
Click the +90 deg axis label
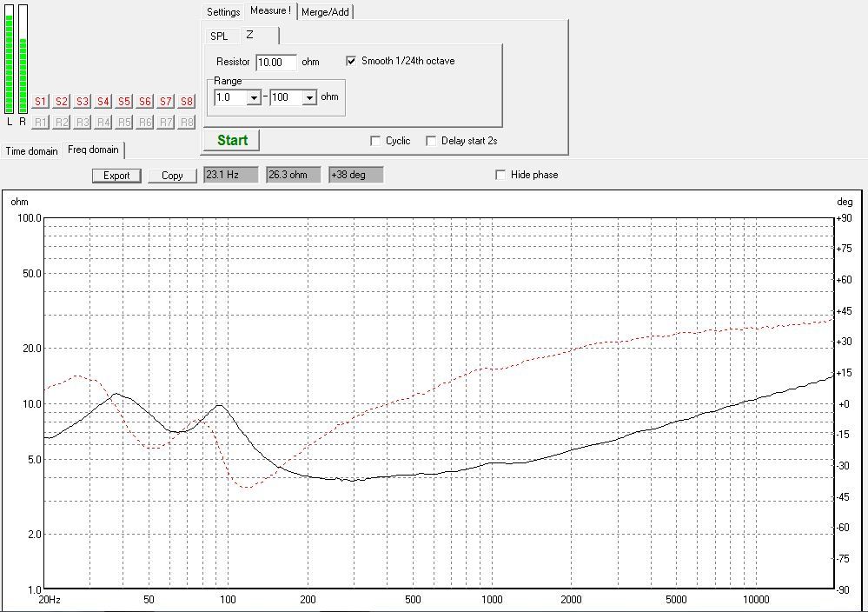[x=845, y=218]
